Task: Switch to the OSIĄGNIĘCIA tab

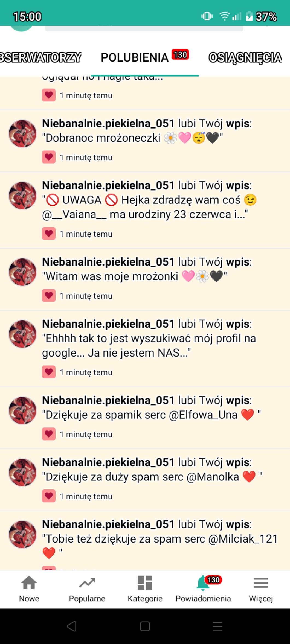Action: [245, 57]
